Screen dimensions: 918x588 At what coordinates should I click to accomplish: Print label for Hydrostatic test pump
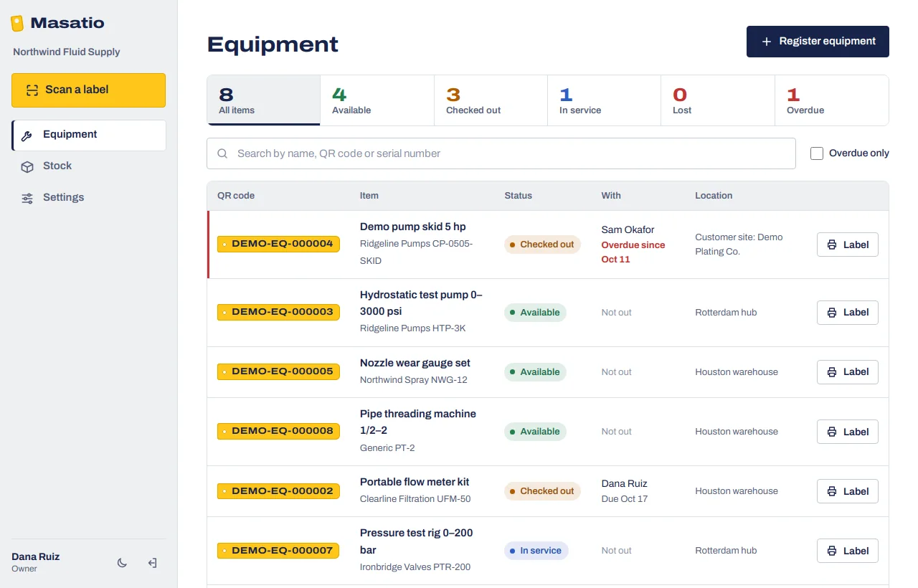point(848,313)
